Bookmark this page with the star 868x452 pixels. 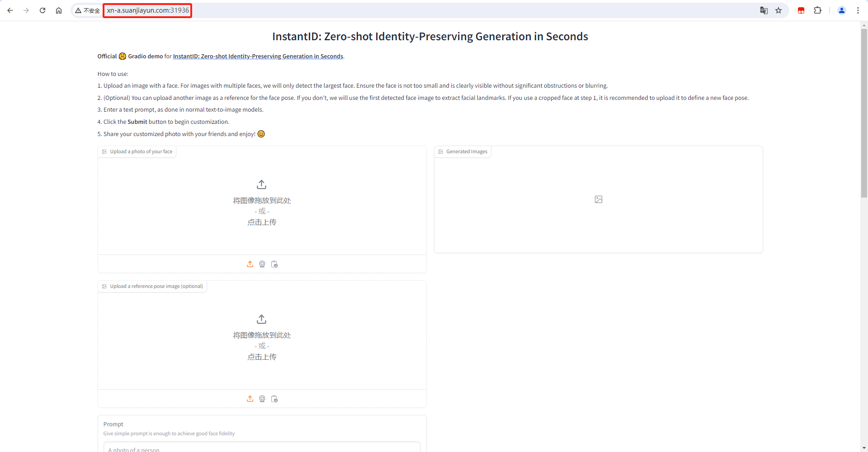pos(778,10)
